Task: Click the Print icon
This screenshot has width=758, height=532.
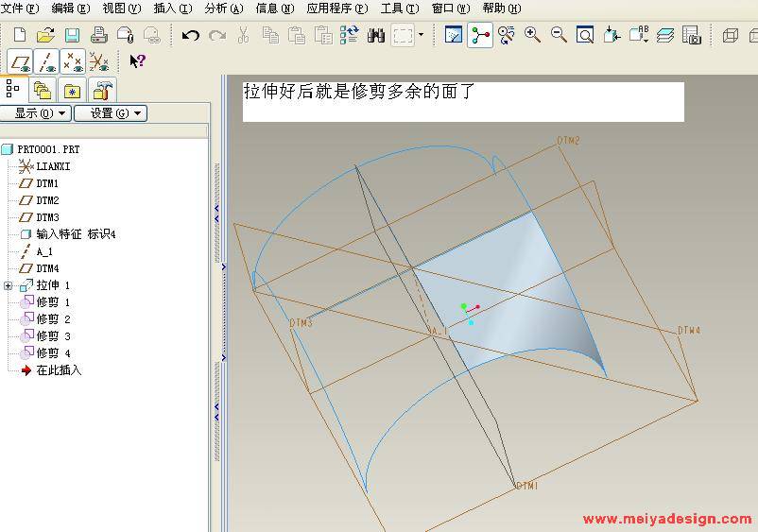Action: pos(98,35)
